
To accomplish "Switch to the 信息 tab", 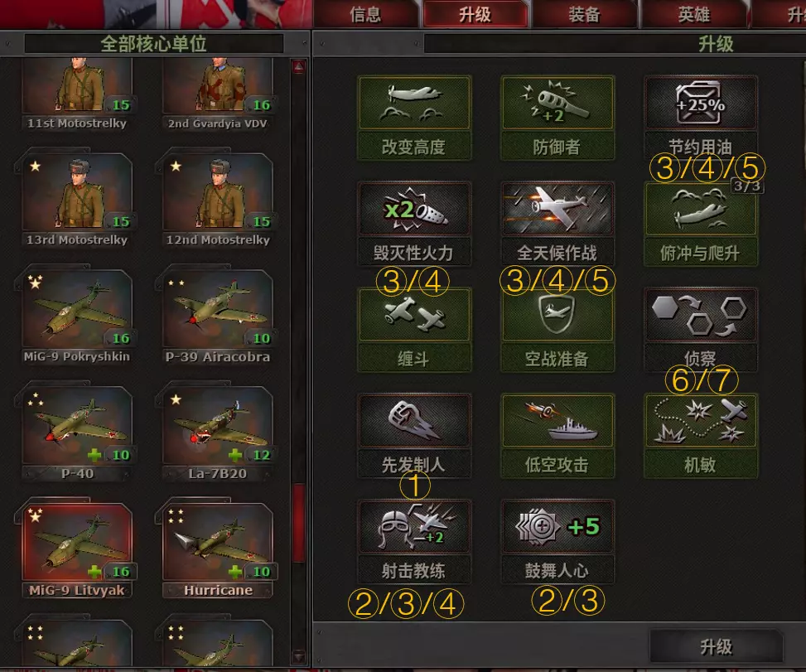I will (x=365, y=14).
